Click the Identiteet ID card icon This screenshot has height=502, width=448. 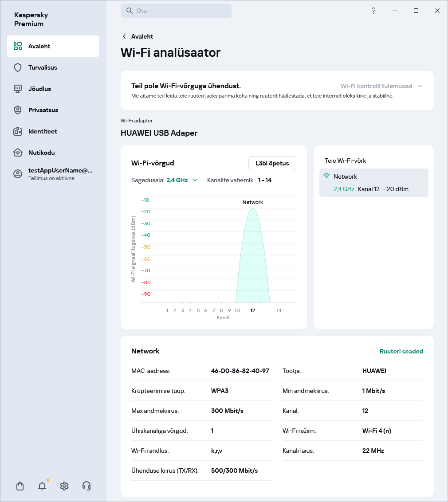18,131
